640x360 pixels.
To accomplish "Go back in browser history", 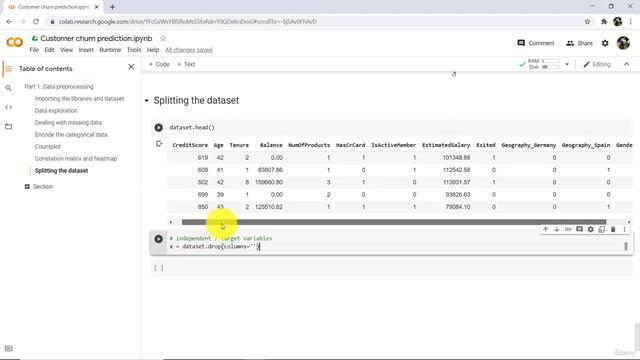I will tap(9, 22).
